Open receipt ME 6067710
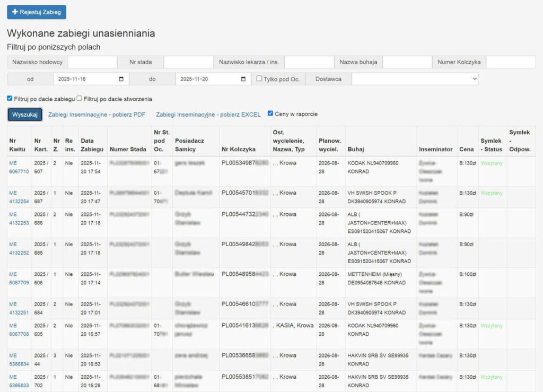This screenshot has height=392, width=543. tap(19, 167)
